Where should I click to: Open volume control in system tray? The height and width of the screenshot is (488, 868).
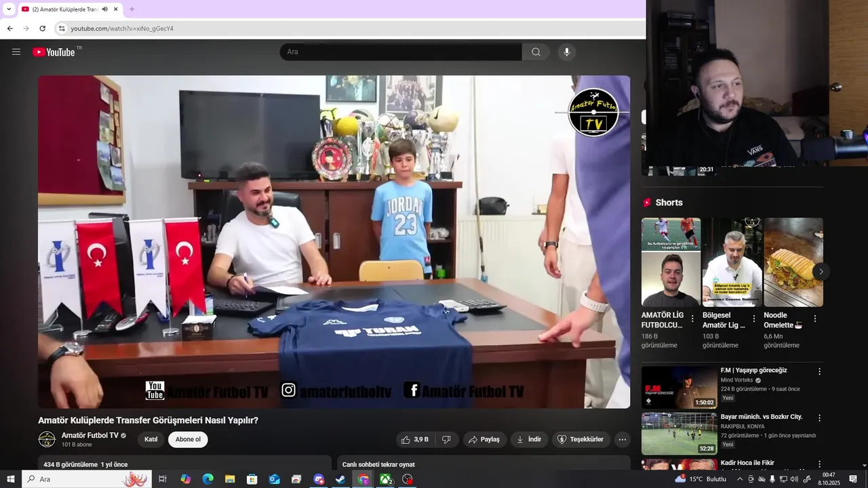coord(795,479)
